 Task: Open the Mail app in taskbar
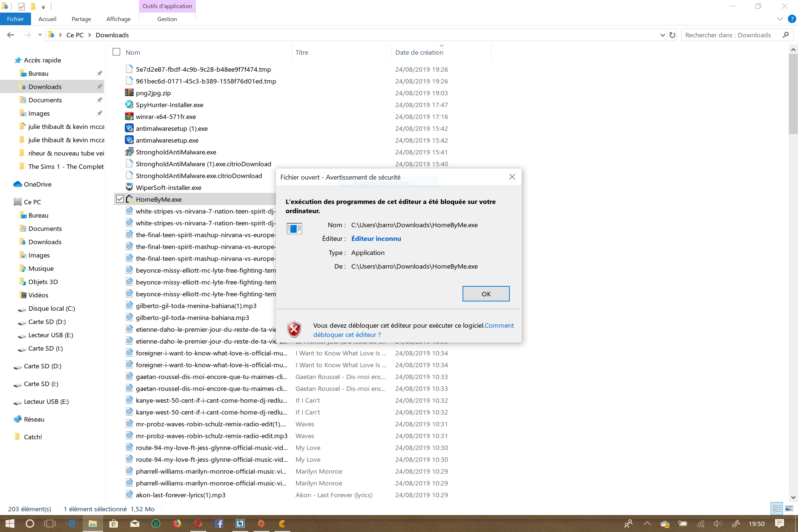[135, 524]
